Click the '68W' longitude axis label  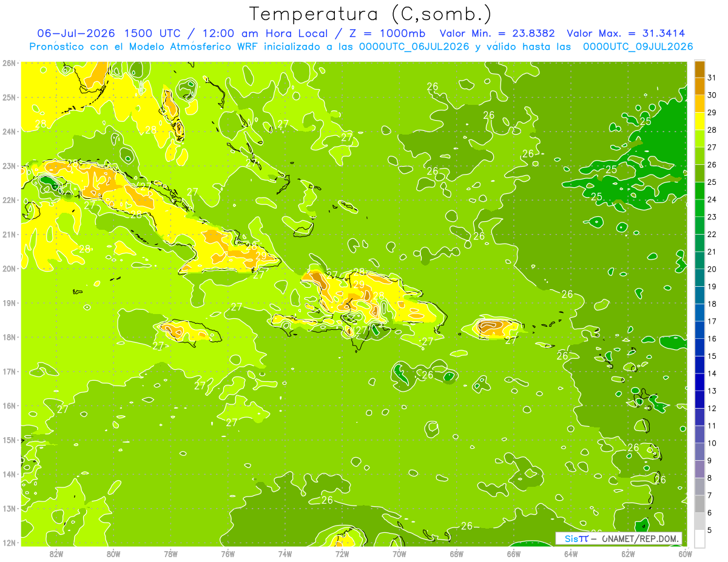click(457, 554)
